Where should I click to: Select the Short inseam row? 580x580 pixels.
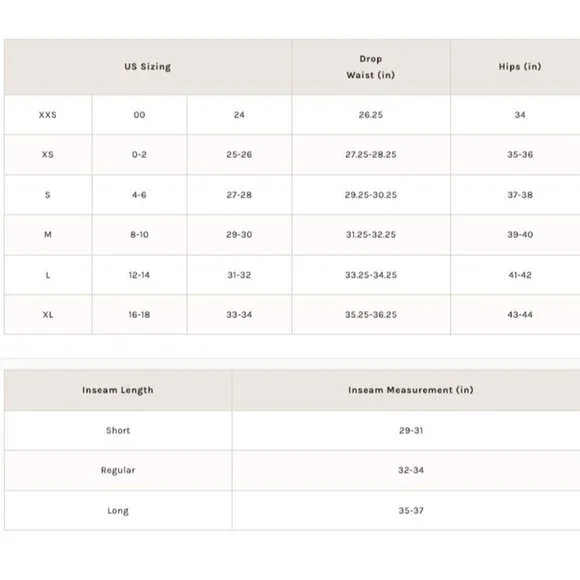(x=292, y=430)
